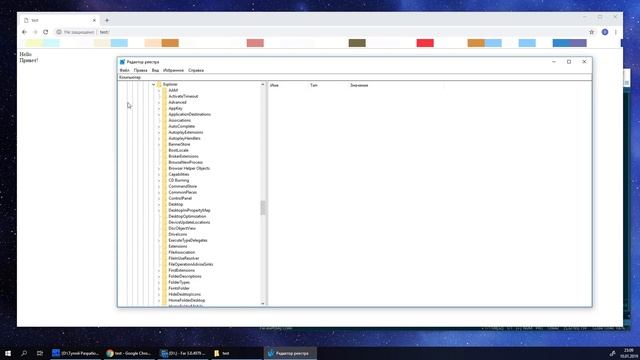Reload the page in Chrome
Screen dimensions: 640x360
click(46, 32)
